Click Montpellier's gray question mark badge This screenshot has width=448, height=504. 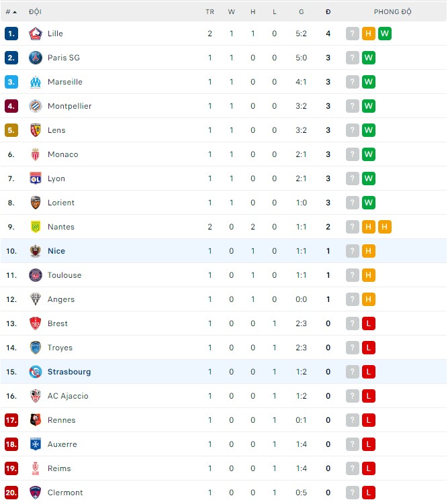tap(353, 106)
